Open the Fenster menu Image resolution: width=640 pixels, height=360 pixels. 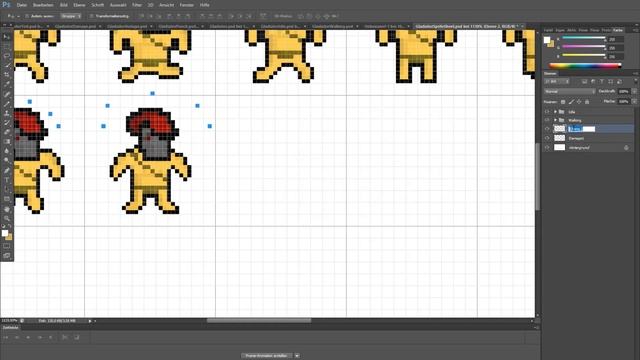[187, 5]
